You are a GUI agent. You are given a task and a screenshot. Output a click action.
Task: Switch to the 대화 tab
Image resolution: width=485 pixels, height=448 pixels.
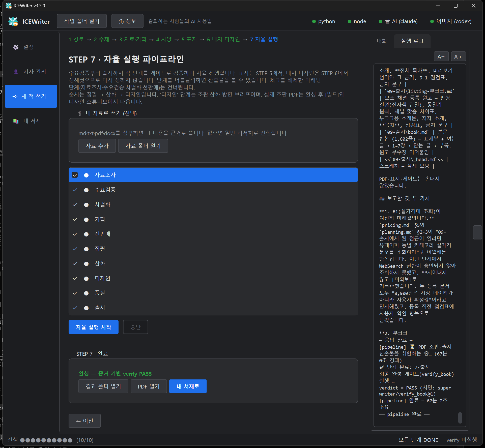(382, 41)
